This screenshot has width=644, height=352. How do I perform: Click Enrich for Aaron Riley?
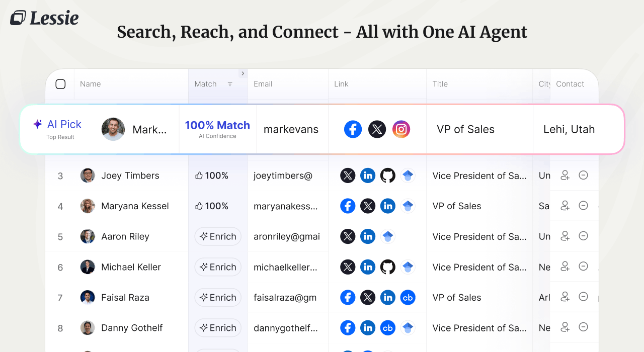pos(218,236)
